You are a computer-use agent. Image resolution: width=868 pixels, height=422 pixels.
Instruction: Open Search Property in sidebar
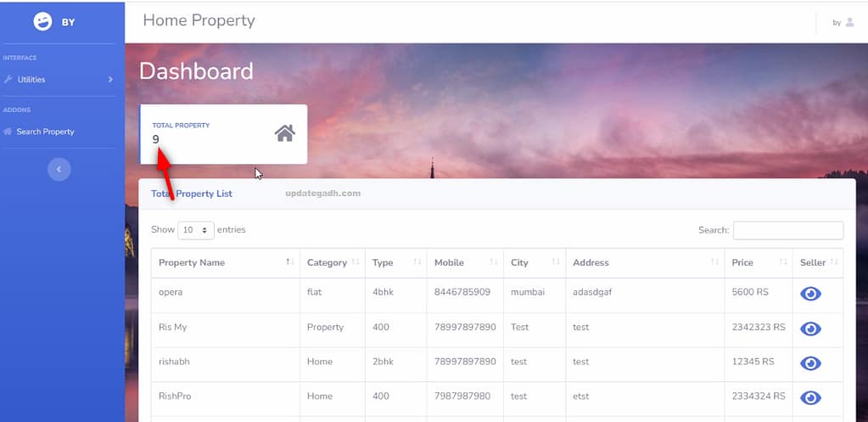click(45, 132)
